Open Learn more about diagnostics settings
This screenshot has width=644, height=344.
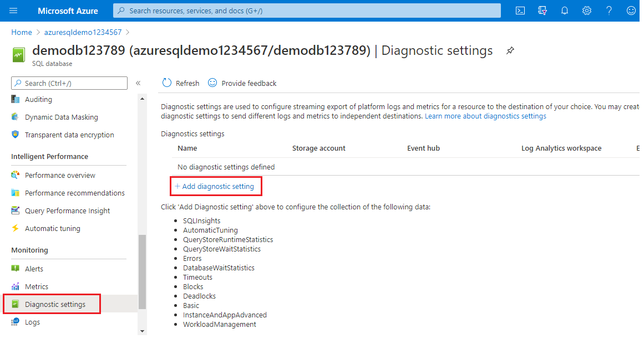click(x=485, y=116)
